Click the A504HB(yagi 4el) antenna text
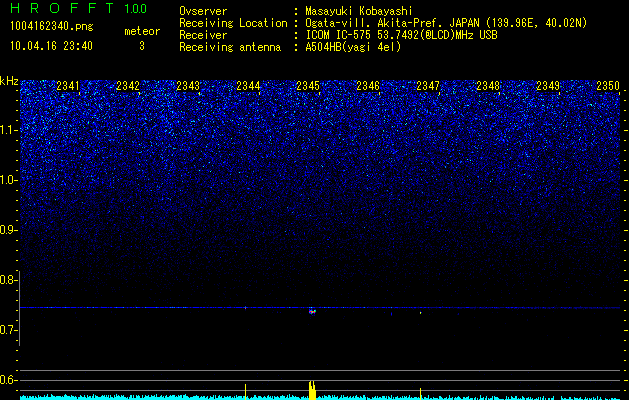The height and width of the screenshot is (400, 629). [353, 47]
